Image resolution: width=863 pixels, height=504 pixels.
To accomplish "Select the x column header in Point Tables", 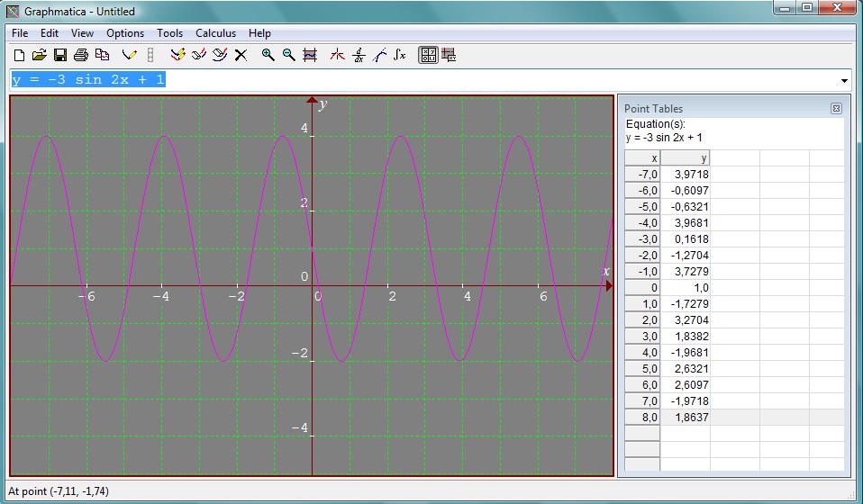I will tap(642, 158).
